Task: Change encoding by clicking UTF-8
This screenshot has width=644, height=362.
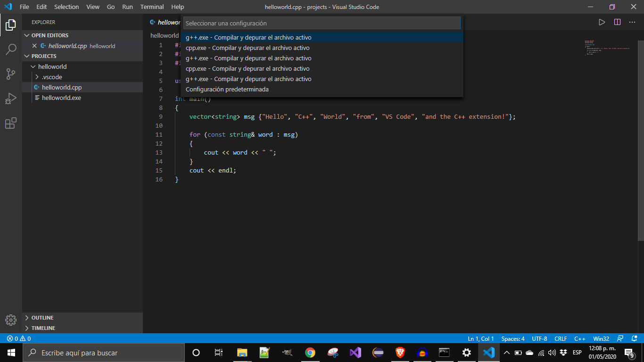Action: point(539,338)
